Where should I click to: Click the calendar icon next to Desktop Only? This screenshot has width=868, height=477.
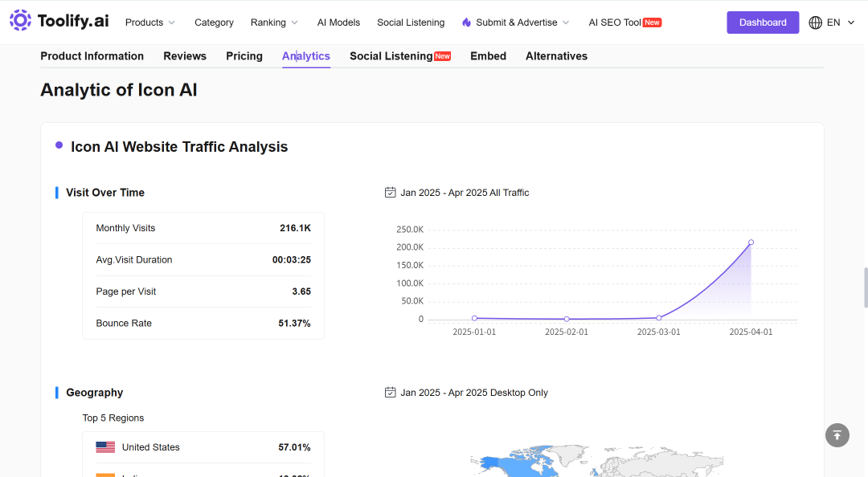pos(391,393)
